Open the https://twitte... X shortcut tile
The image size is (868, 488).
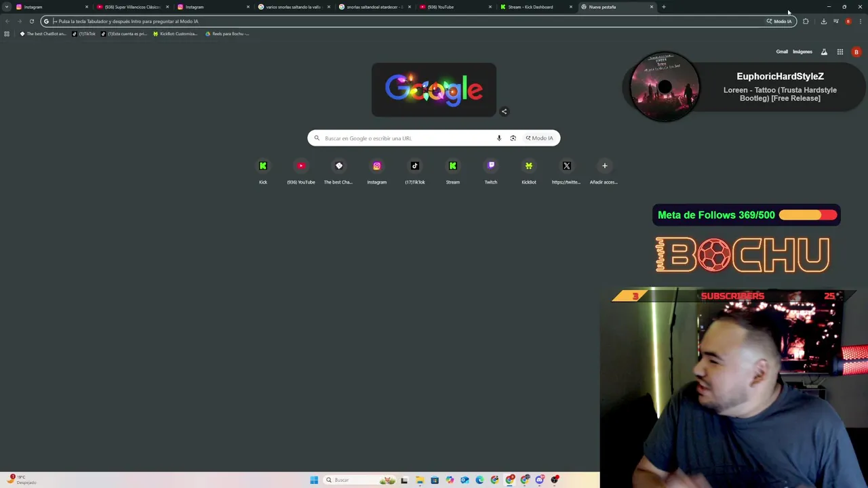pyautogui.click(x=567, y=171)
